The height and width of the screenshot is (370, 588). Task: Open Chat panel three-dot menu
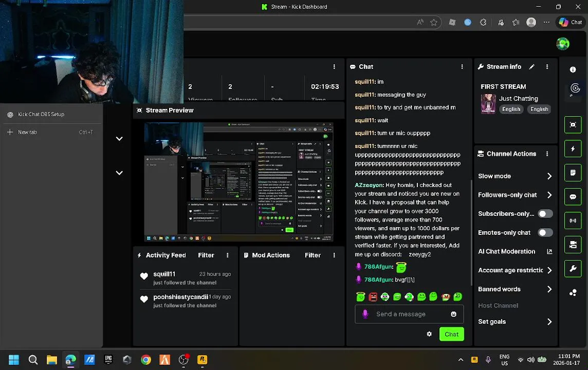(x=462, y=67)
